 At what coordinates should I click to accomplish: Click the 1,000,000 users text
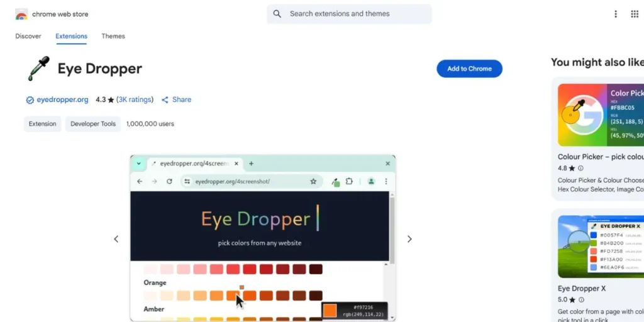point(150,124)
